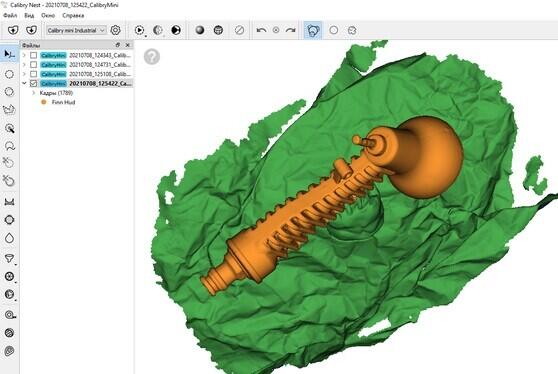
Task: Click the play-circle processing icon with dropdown dot
Action: click(140, 30)
